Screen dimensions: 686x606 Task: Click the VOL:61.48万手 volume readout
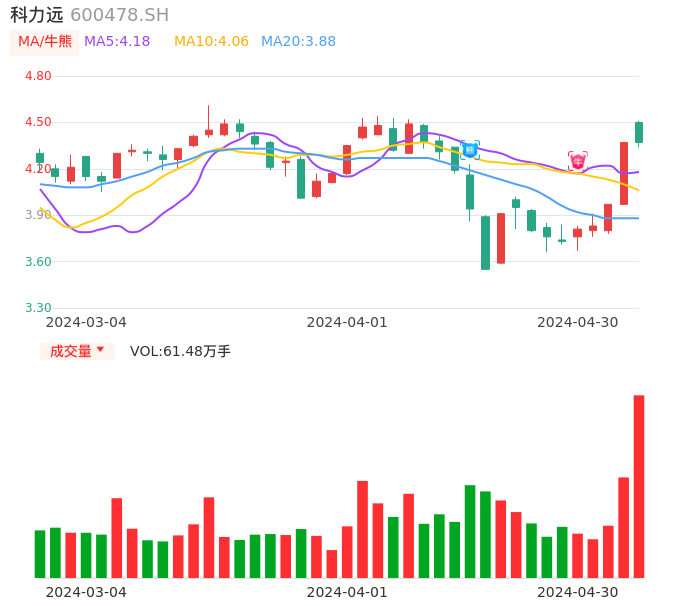pos(180,351)
